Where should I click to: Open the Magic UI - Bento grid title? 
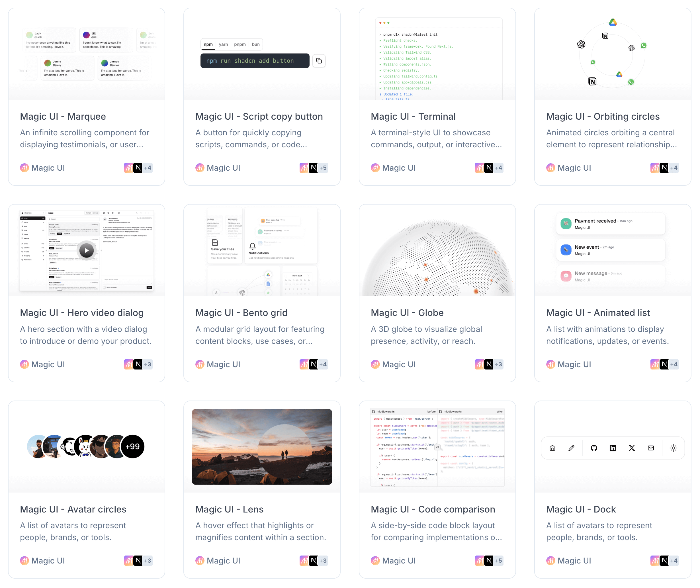241,313
